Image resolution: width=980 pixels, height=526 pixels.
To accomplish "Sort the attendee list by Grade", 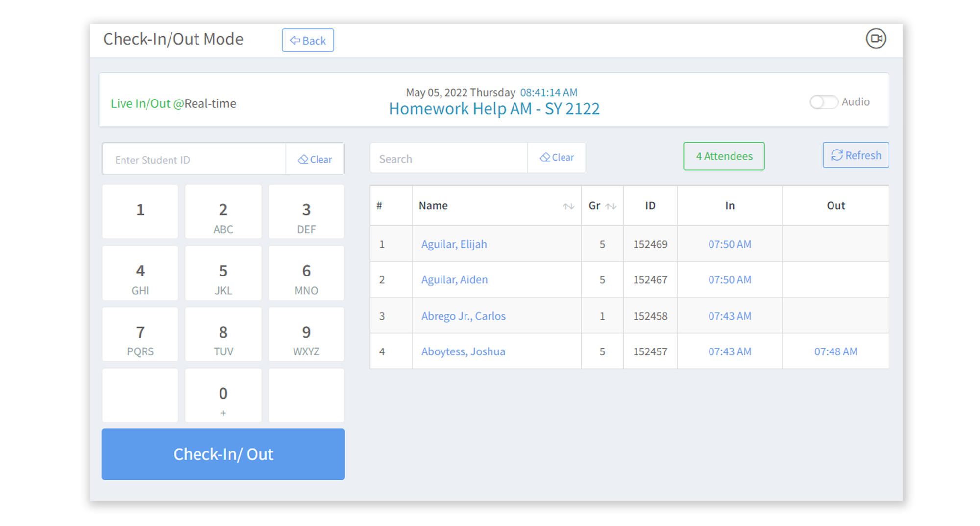I will (x=611, y=206).
